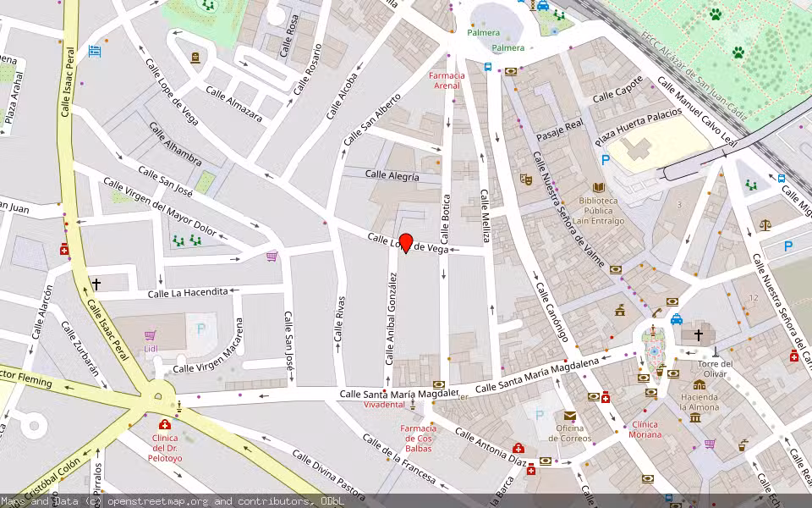Select the Calle Alarcón label
The image size is (812, 508).
42,312
